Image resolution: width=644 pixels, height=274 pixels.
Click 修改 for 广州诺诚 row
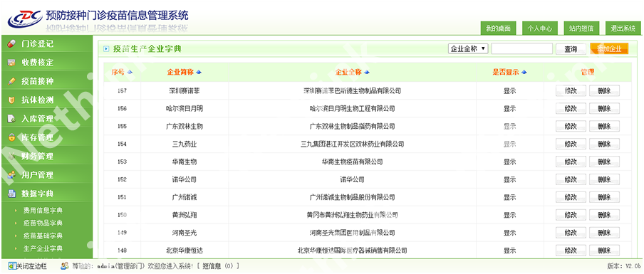(x=571, y=197)
